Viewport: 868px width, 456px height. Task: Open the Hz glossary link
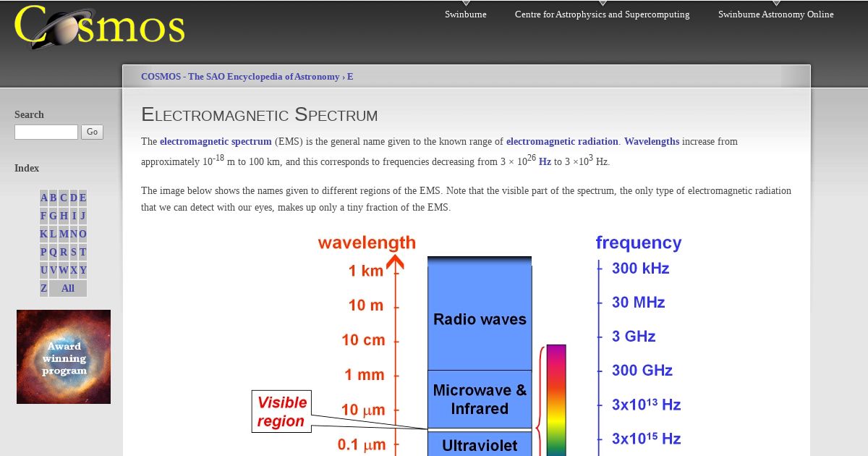click(x=545, y=162)
